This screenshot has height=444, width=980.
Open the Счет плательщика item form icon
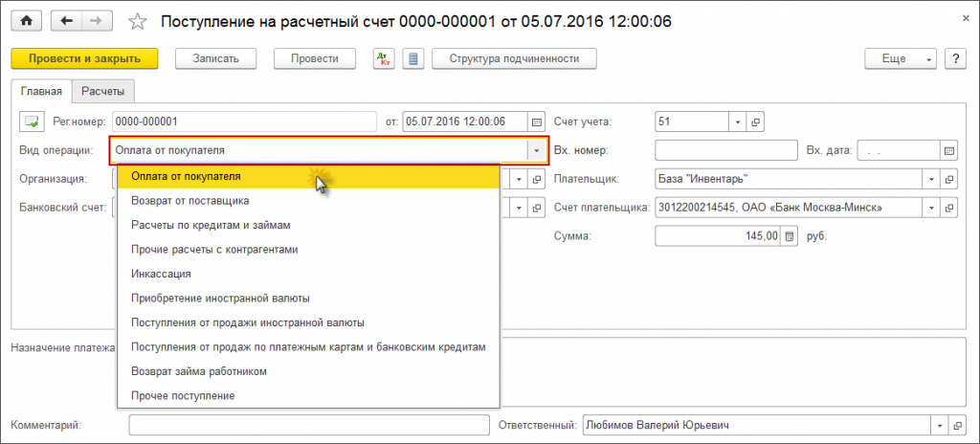click(948, 208)
